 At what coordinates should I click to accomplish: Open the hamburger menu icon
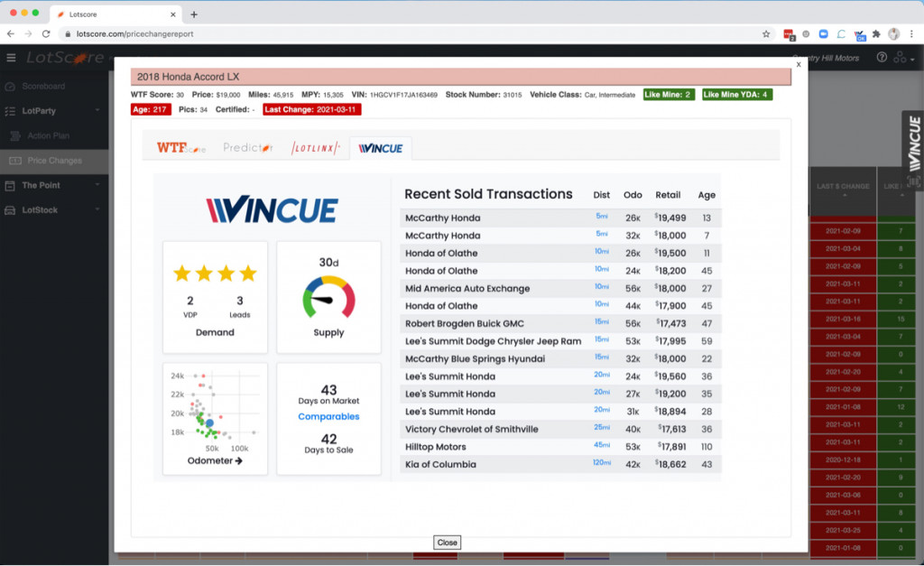pos(11,58)
